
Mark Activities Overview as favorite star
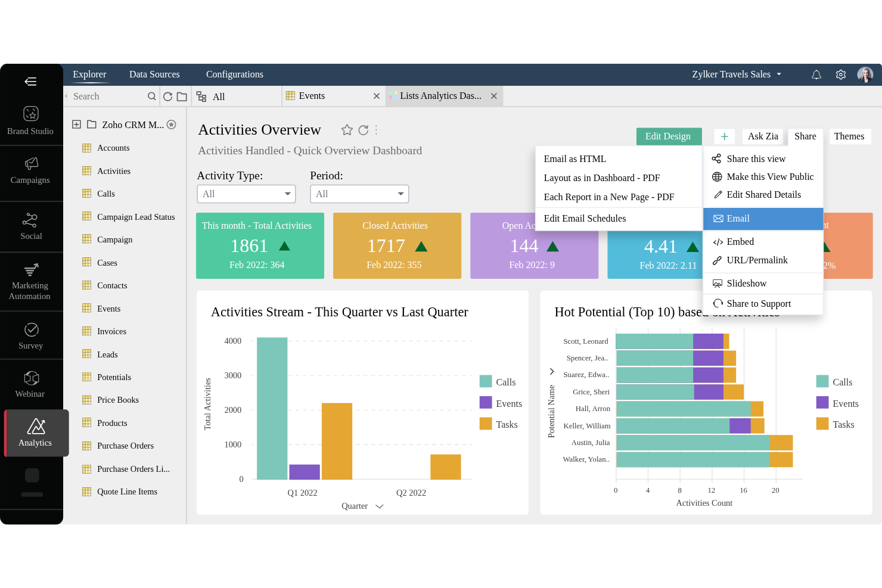(347, 130)
